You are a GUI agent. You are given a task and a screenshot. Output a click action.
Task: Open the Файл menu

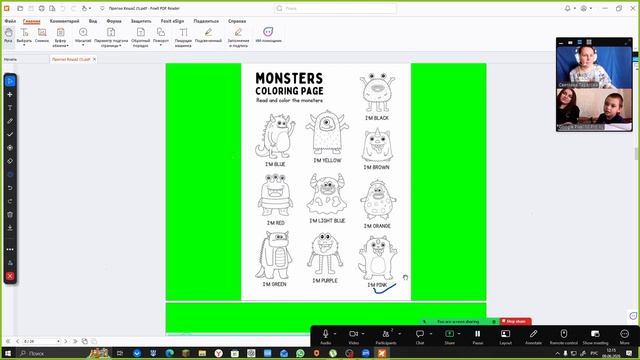click(x=10, y=21)
